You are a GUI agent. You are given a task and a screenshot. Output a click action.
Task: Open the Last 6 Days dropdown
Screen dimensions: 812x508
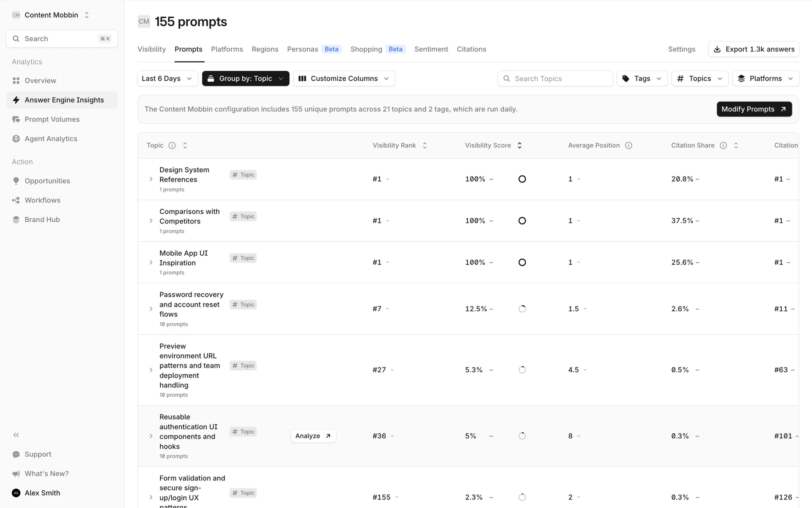[x=167, y=79]
